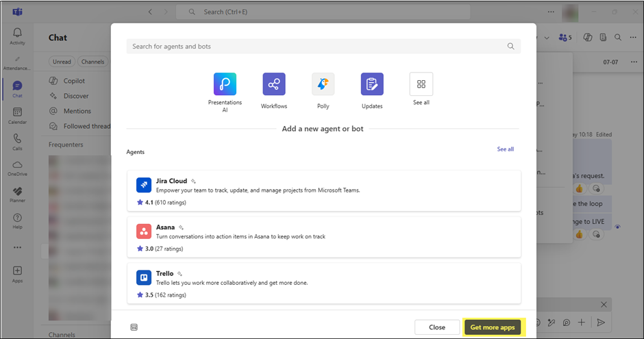
Task: Open dropdown chevron beside participants icon
Action: pyautogui.click(x=547, y=38)
